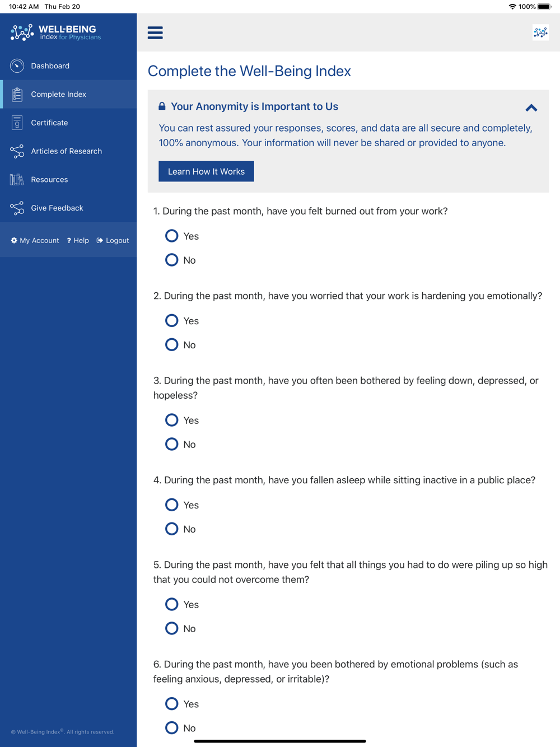Select Yes for question 4 fallen asleep
560x747 pixels.
point(172,505)
